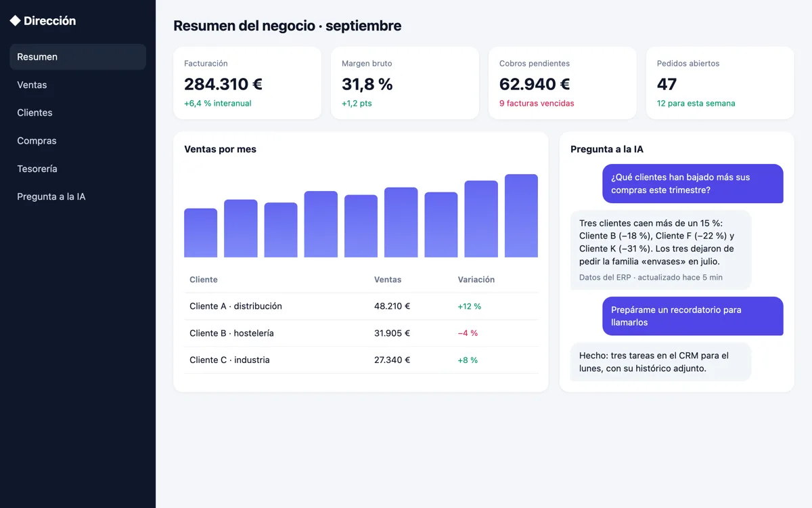This screenshot has height=508, width=812.
Task: Click the Pregunta a la IA panel title
Action: click(x=607, y=149)
